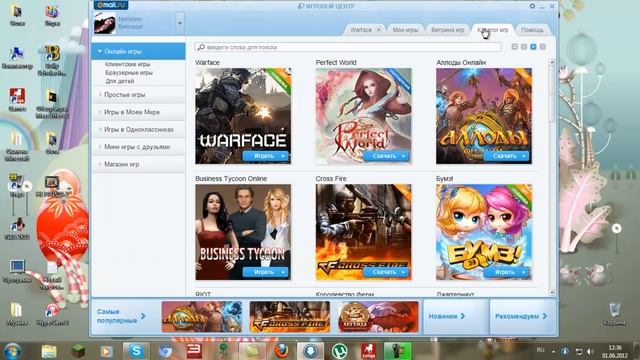Click Играть on Business Tycoon Online
The height and width of the screenshot is (360, 640).
pos(265,272)
